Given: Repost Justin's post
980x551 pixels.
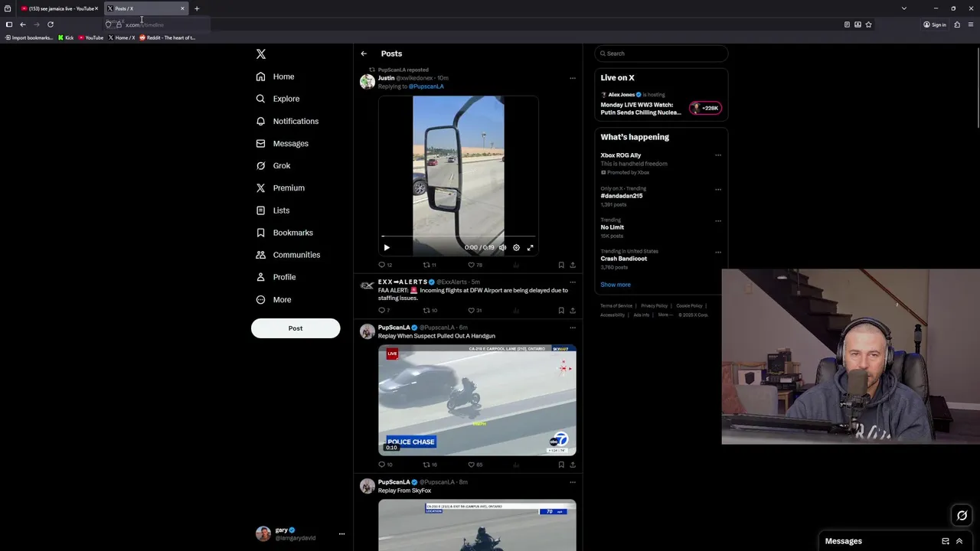Looking at the screenshot, I should tap(430, 265).
